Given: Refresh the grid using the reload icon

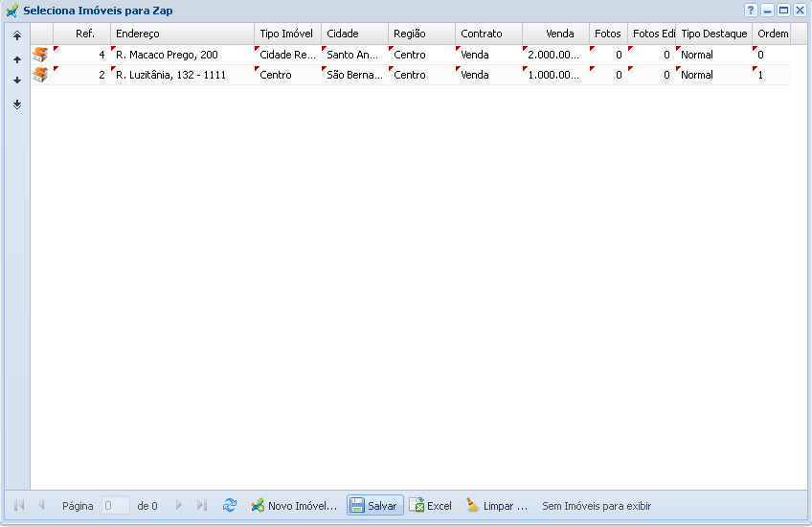Looking at the screenshot, I should point(230,505).
